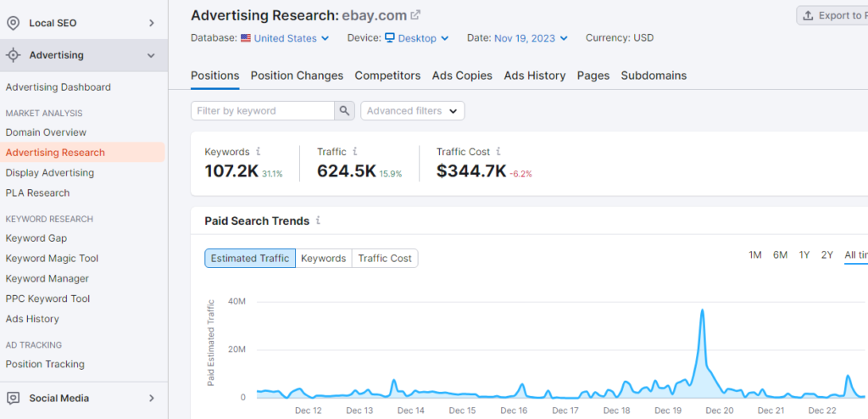Expand the Social Media menu chevron
The image size is (868, 419).
[x=152, y=398]
